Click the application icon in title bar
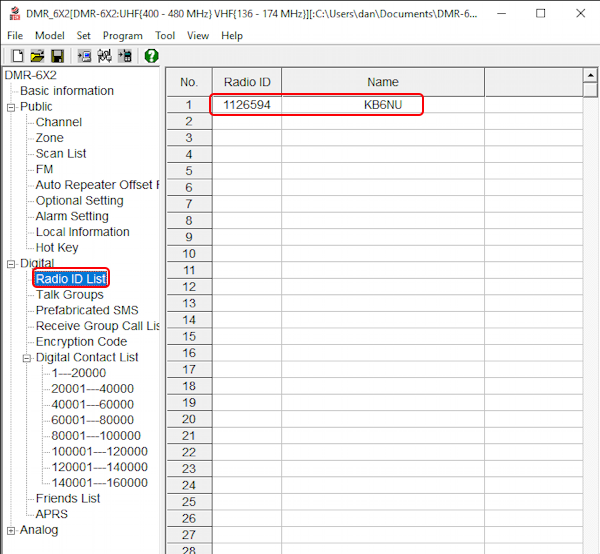Screen dimensions: 600x554 14,14
